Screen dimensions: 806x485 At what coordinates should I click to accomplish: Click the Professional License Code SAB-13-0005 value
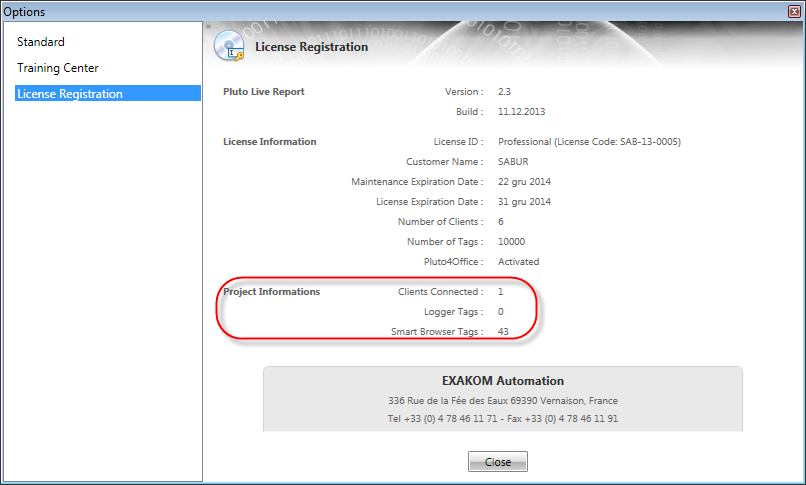pyautogui.click(x=589, y=142)
